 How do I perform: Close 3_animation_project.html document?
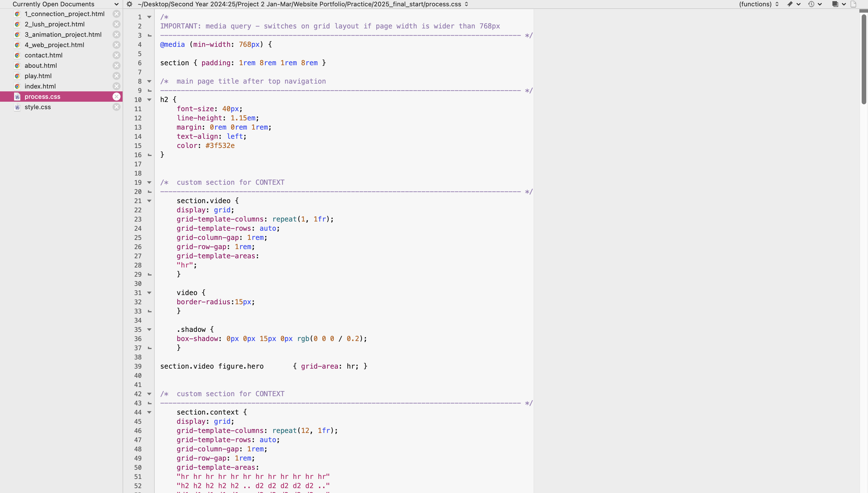[x=116, y=34]
